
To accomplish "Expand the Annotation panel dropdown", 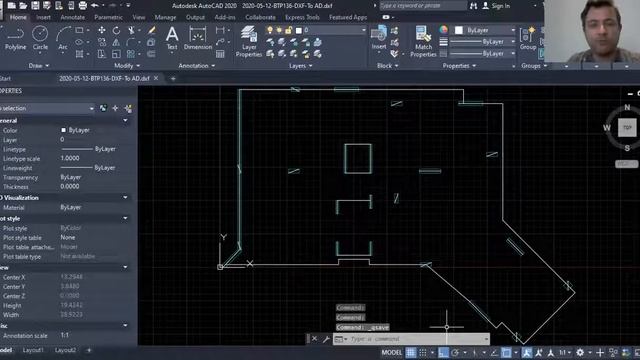I will pyautogui.click(x=197, y=66).
